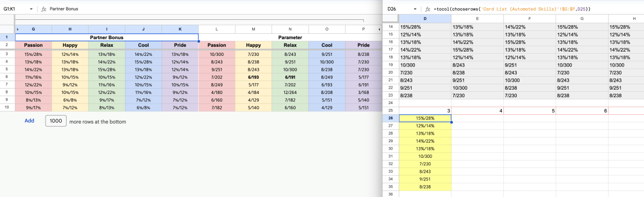This screenshot has height=197, width=644.
Task: Click the 6%/8% cell in Cool column
Action: click(143, 107)
